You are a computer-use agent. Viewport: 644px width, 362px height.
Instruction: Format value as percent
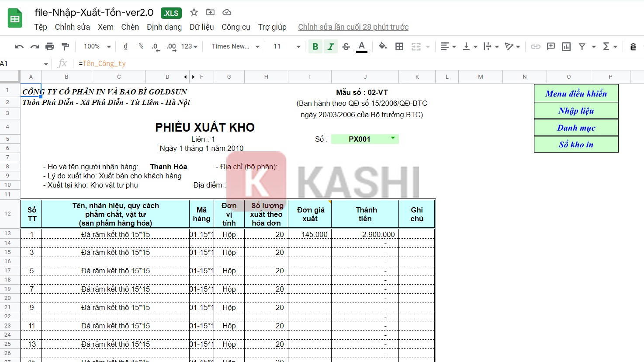tap(140, 46)
